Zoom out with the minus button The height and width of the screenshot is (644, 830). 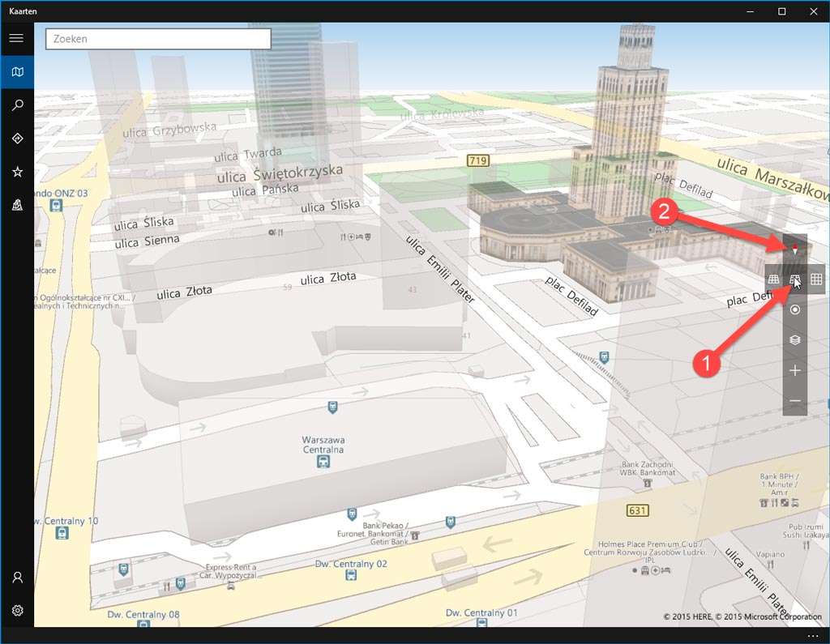[794, 401]
